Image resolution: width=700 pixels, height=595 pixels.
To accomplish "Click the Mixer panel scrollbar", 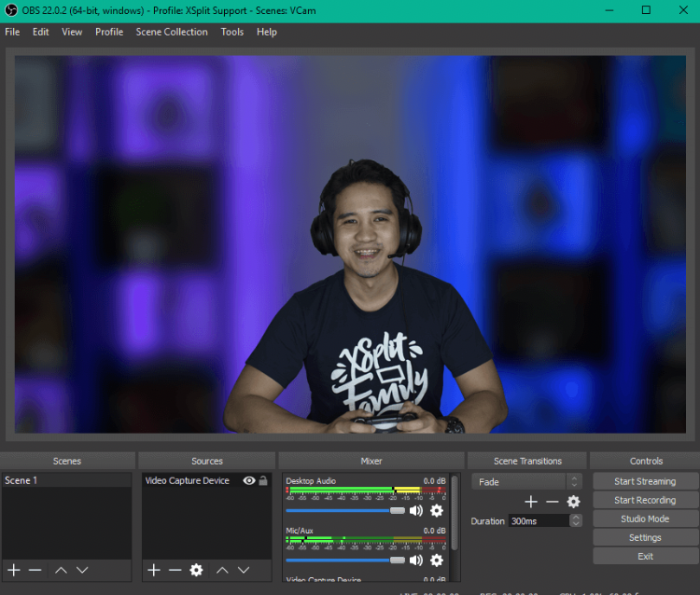I will (455, 513).
